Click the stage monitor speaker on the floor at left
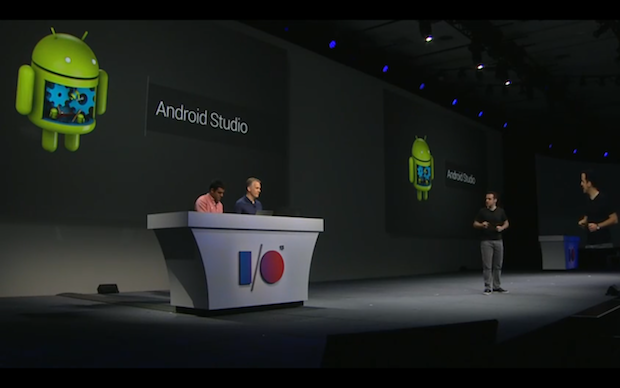The image size is (620, 388). tap(108, 289)
